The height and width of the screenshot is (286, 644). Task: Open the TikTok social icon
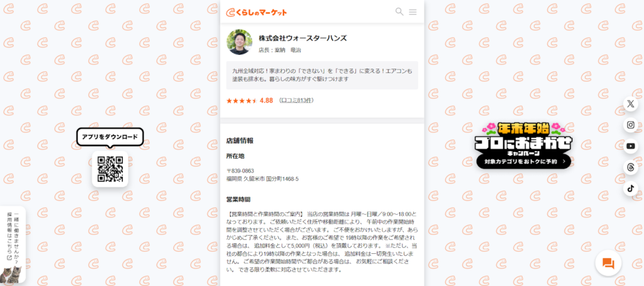pos(630,189)
